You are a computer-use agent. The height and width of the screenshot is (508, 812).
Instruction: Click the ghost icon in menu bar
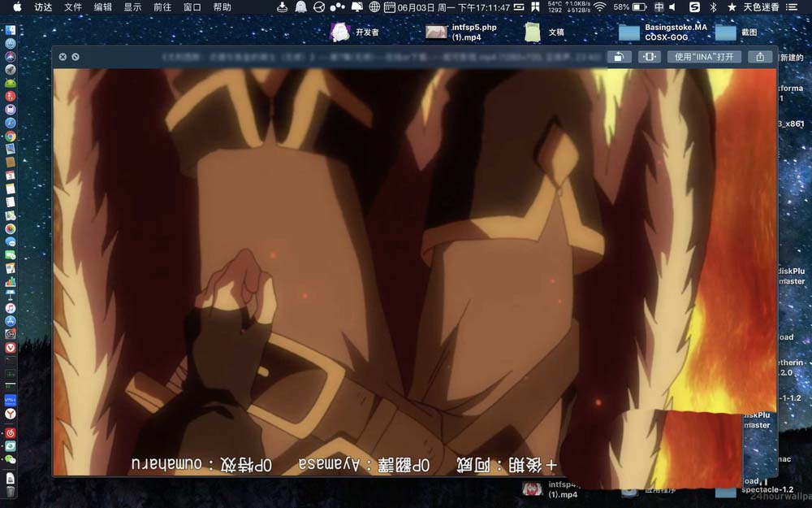pyautogui.click(x=300, y=7)
